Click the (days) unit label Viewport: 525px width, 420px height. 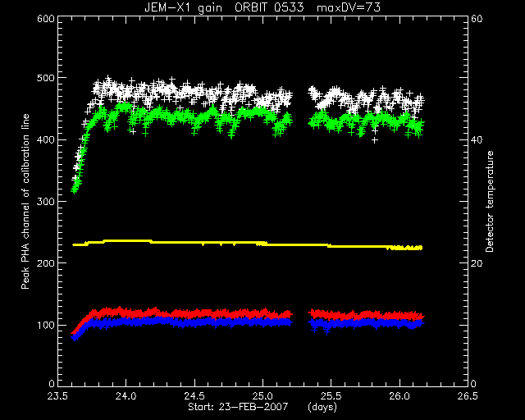322,407
